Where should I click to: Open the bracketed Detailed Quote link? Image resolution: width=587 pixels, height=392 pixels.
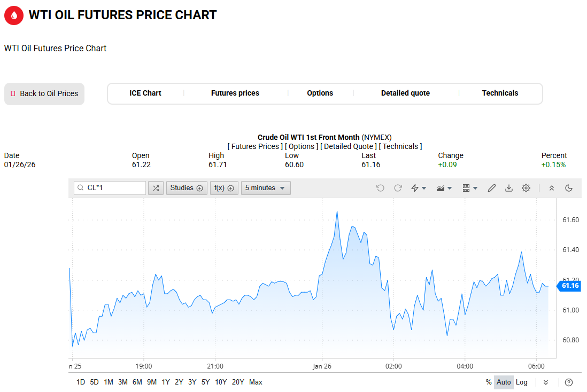click(x=349, y=146)
